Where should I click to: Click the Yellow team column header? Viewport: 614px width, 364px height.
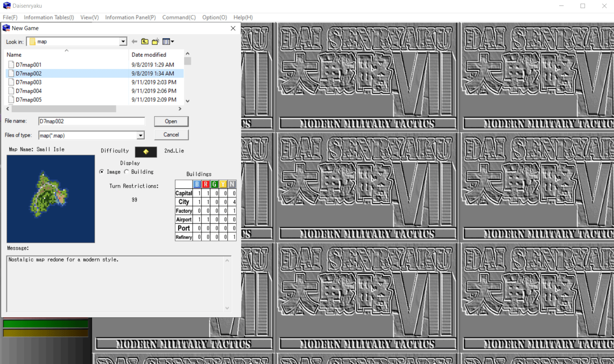[x=223, y=184]
